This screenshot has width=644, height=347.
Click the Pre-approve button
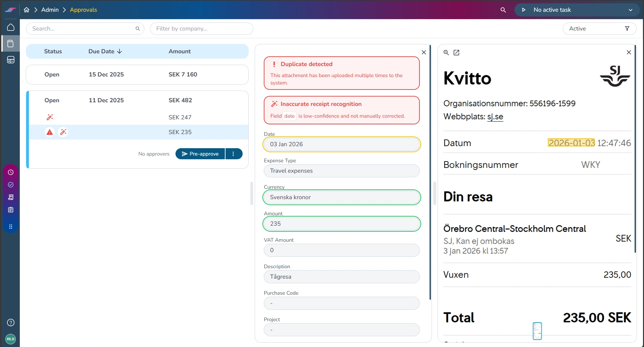(200, 154)
